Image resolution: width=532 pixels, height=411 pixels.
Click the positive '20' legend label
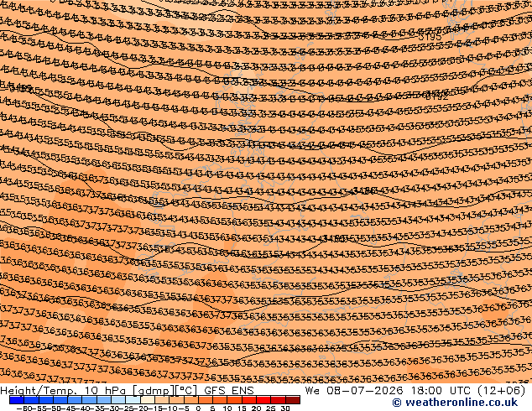tap(256, 408)
